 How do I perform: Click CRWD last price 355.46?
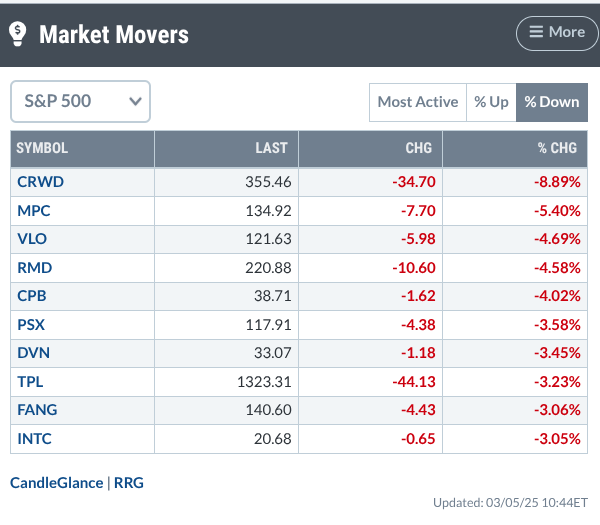click(268, 182)
